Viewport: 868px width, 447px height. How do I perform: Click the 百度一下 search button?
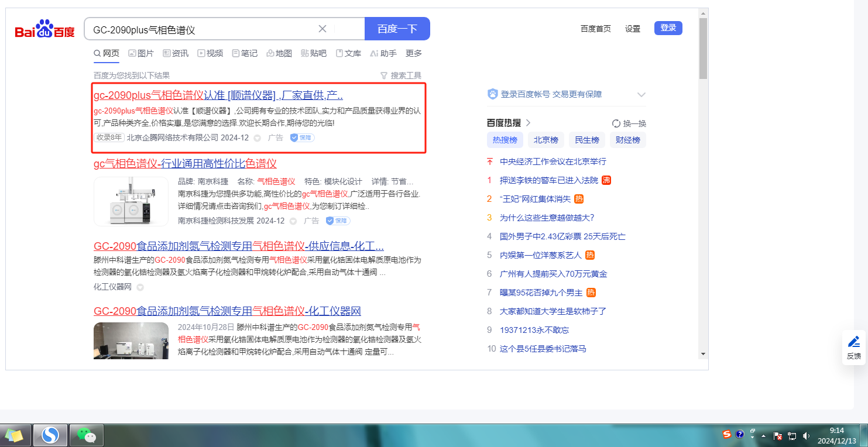397,29
